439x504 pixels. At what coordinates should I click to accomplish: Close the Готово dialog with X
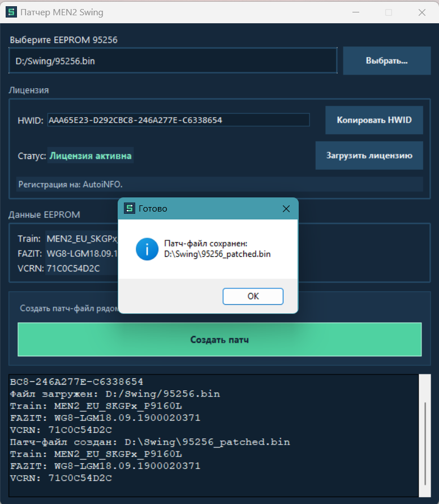click(x=286, y=209)
